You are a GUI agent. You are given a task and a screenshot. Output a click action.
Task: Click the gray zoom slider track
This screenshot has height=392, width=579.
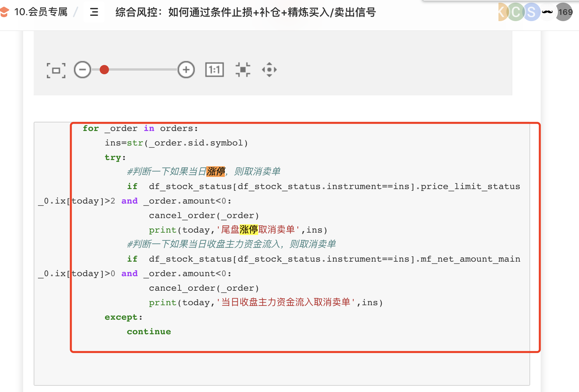tap(142, 70)
